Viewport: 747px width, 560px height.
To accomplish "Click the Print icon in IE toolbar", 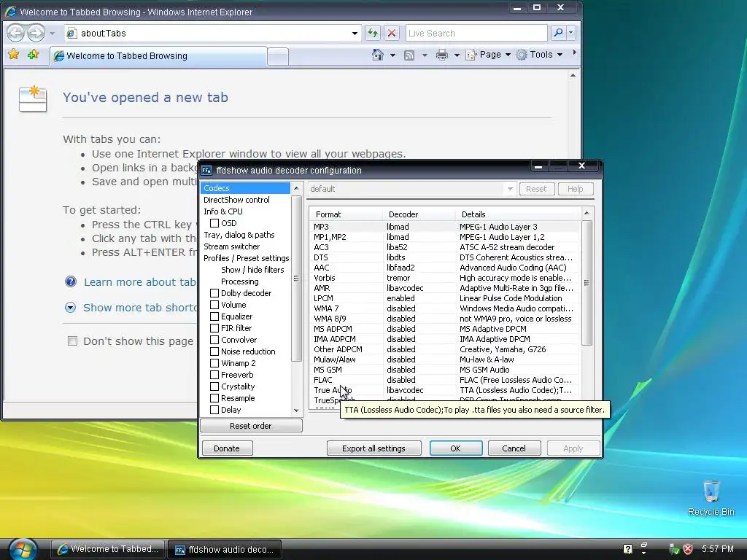I will [x=441, y=55].
